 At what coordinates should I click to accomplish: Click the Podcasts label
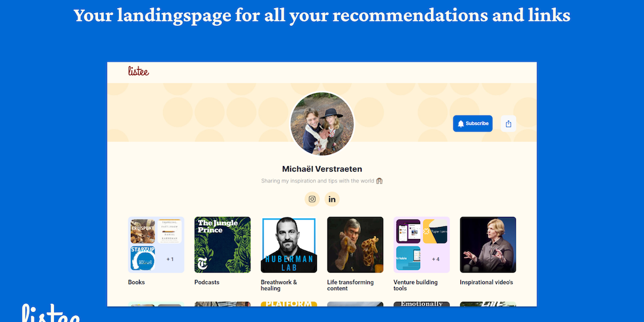click(x=207, y=282)
